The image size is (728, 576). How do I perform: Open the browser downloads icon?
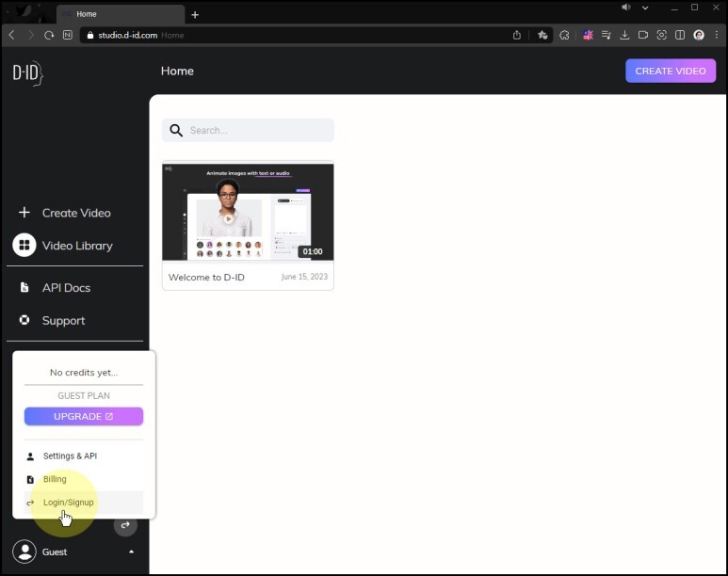[x=625, y=35]
